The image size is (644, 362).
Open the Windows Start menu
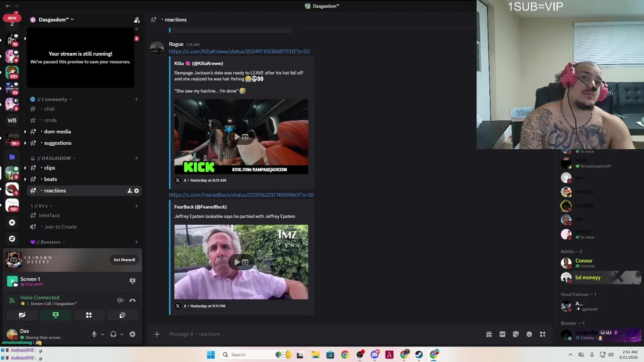(211, 355)
